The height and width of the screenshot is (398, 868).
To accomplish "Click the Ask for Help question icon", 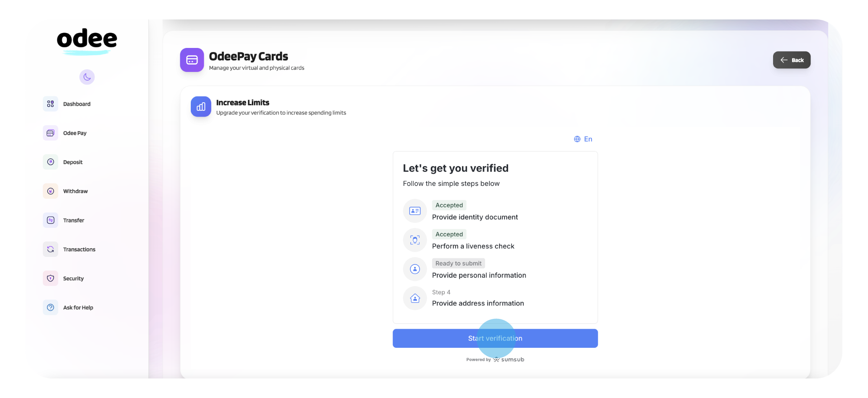I will [x=51, y=308].
